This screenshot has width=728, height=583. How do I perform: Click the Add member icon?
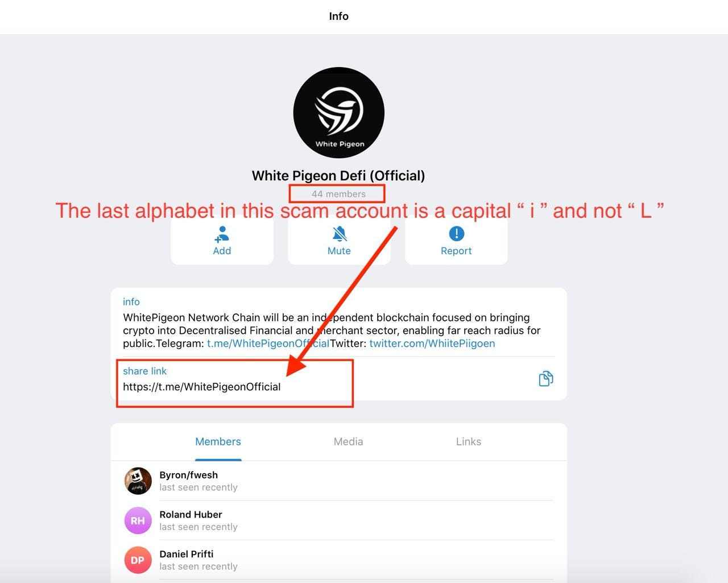click(222, 234)
